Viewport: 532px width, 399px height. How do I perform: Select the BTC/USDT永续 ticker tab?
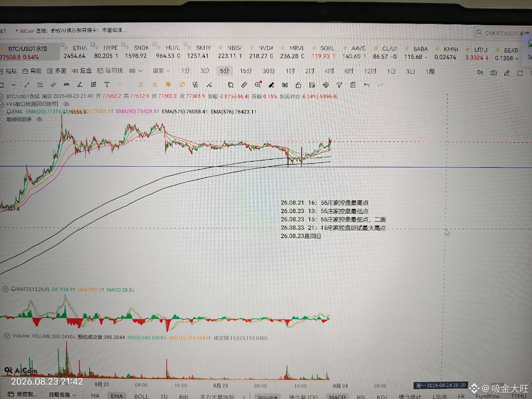coord(30,53)
